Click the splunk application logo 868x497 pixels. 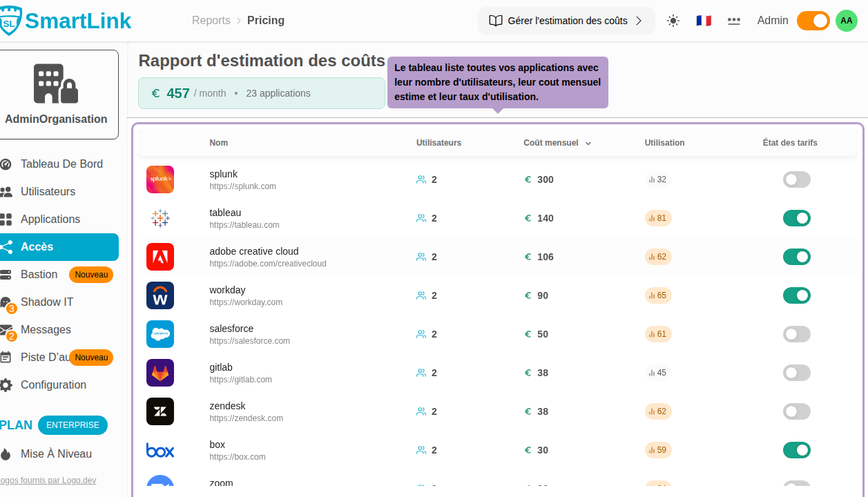tap(160, 179)
